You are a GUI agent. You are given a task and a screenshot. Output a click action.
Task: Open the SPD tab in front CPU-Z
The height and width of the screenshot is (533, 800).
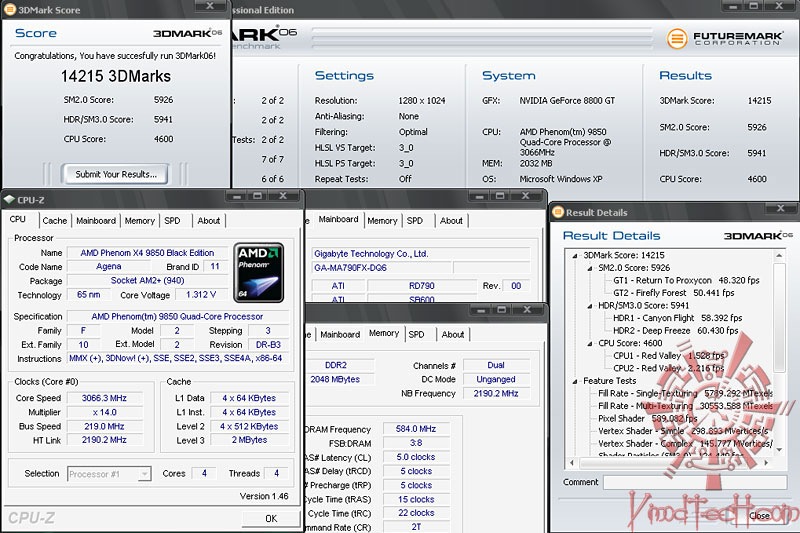(x=172, y=220)
